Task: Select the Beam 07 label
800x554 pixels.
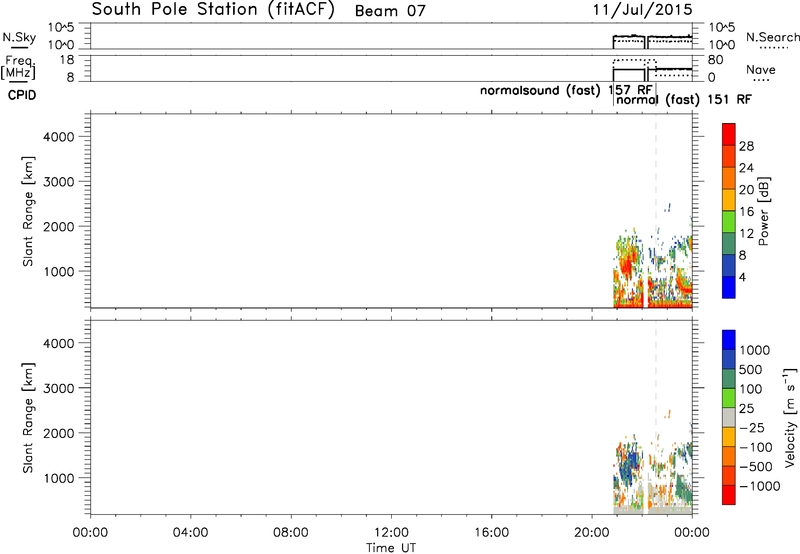Action: tap(390, 11)
